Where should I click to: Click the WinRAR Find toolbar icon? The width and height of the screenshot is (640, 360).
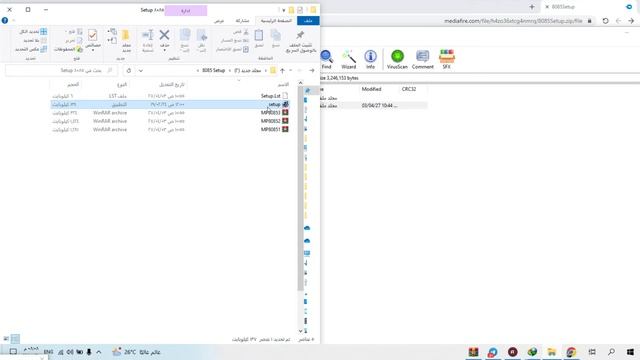pyautogui.click(x=327, y=60)
